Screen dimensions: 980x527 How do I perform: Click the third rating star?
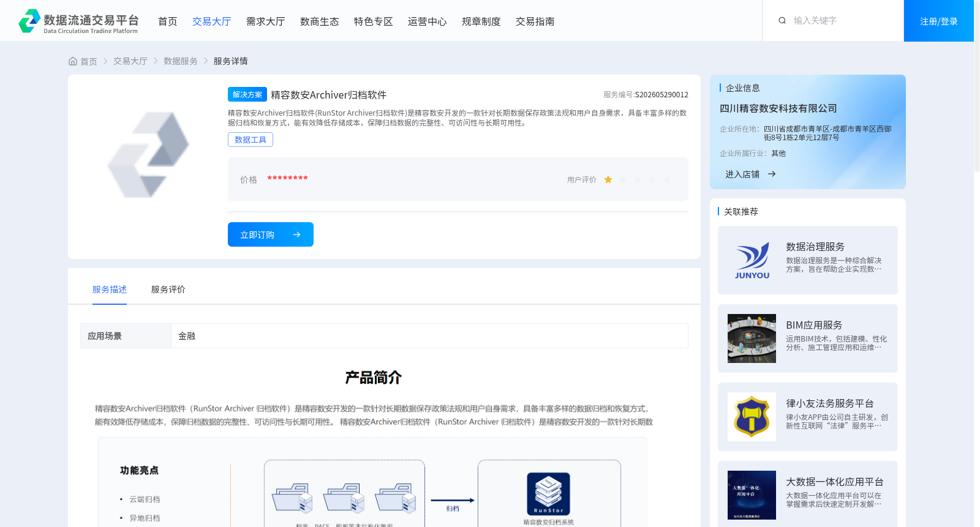pyautogui.click(x=638, y=179)
